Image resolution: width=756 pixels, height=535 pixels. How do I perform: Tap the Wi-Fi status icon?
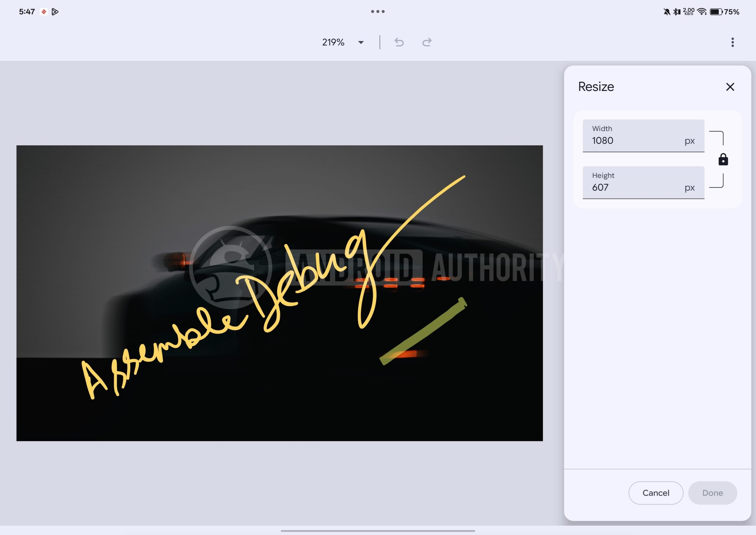(702, 12)
